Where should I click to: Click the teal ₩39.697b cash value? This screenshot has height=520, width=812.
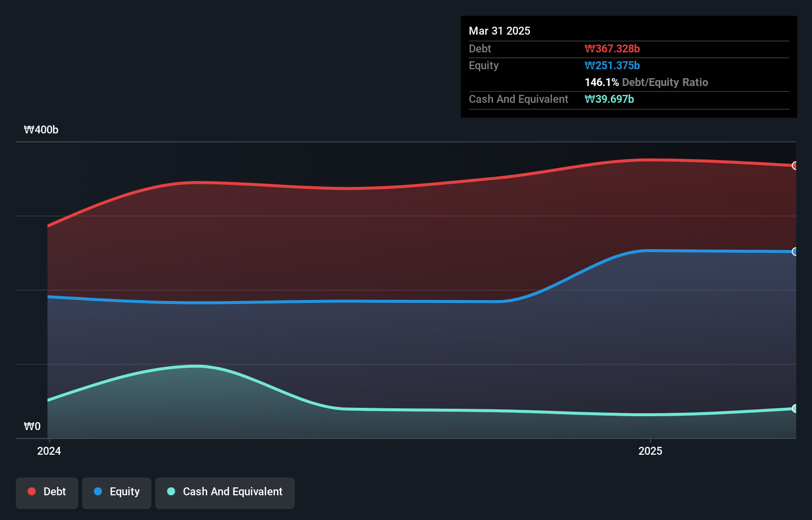pos(609,99)
